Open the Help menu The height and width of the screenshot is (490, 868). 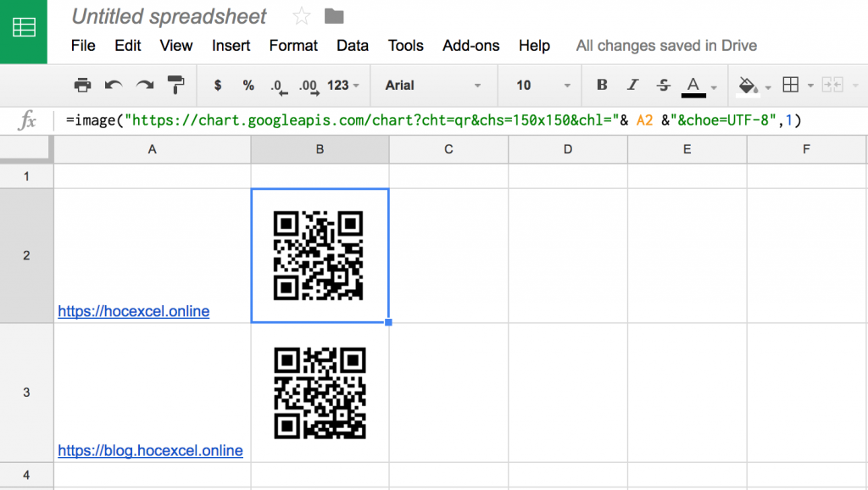coord(534,46)
